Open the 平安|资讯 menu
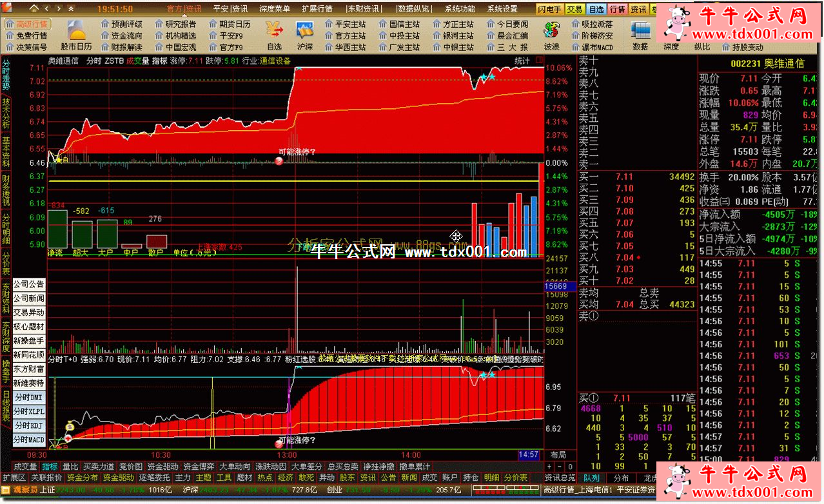This screenshot has height=504, width=824. (231, 9)
